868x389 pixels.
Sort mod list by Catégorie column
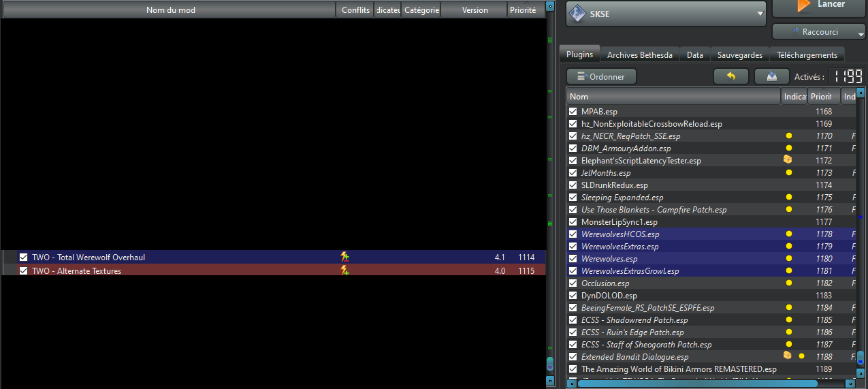pyautogui.click(x=421, y=10)
